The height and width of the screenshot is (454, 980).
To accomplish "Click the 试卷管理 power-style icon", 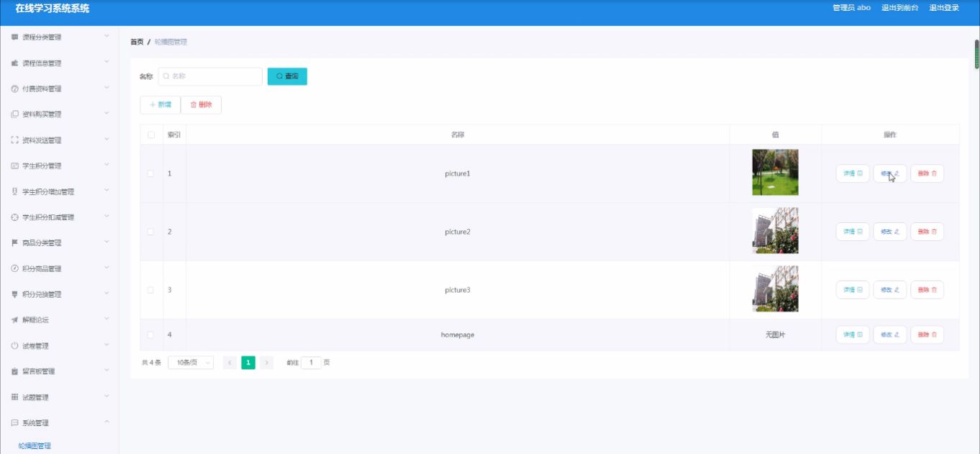I will pyautogui.click(x=14, y=345).
